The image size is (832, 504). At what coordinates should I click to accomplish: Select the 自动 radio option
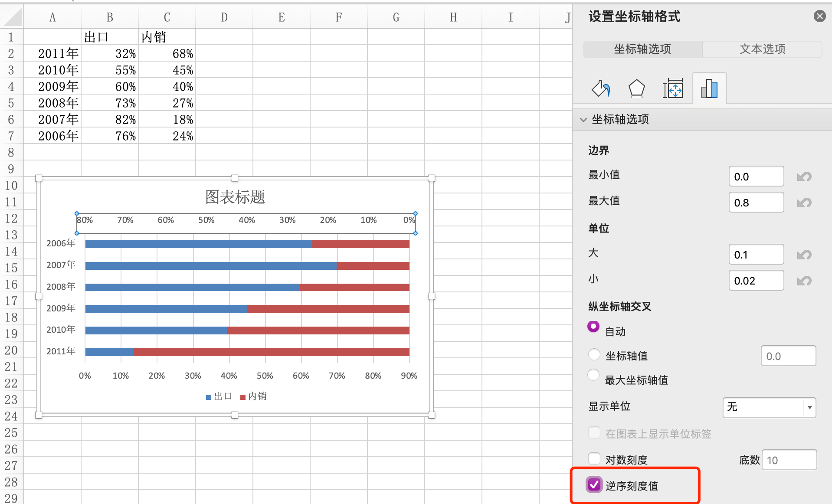pyautogui.click(x=593, y=327)
